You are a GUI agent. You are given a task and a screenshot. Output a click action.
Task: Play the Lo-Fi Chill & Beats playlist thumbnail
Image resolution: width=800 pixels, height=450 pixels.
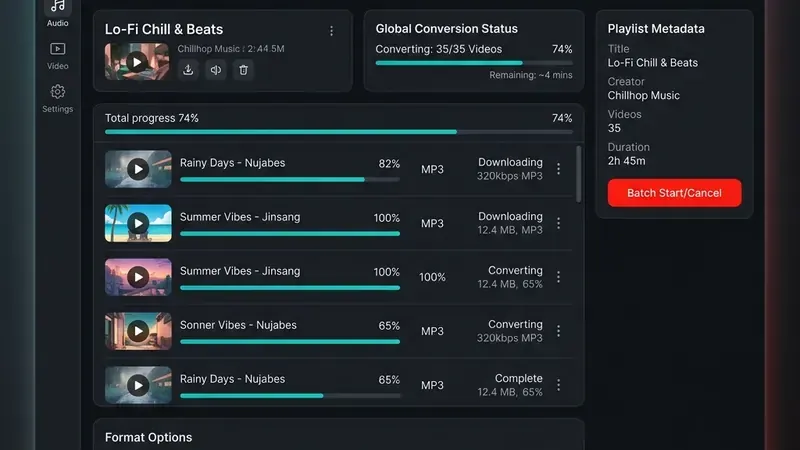pyautogui.click(x=137, y=62)
